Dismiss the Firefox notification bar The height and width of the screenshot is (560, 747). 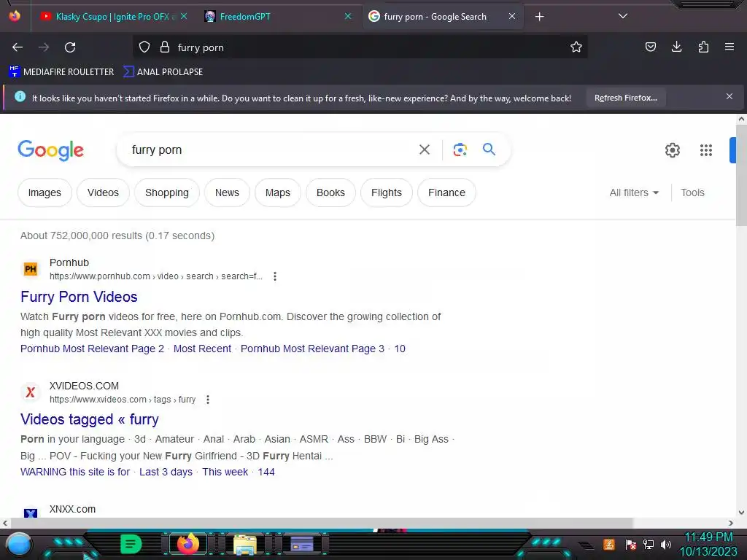(x=729, y=97)
